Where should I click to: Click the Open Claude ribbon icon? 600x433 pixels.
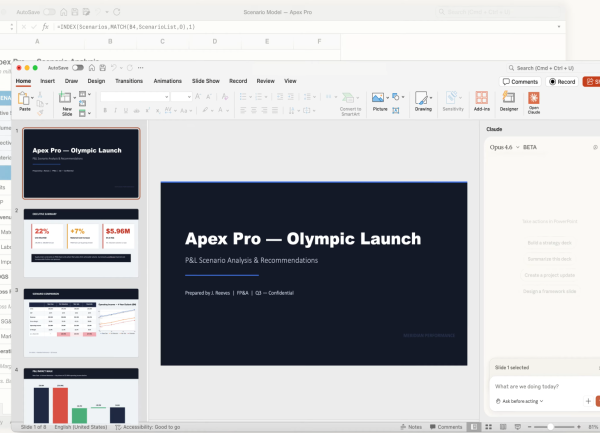point(536,99)
